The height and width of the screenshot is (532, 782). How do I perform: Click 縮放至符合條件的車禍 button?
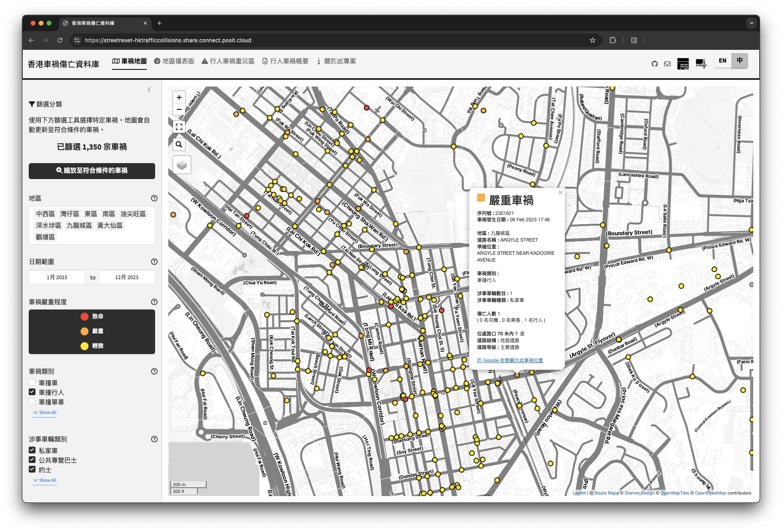[x=92, y=171]
